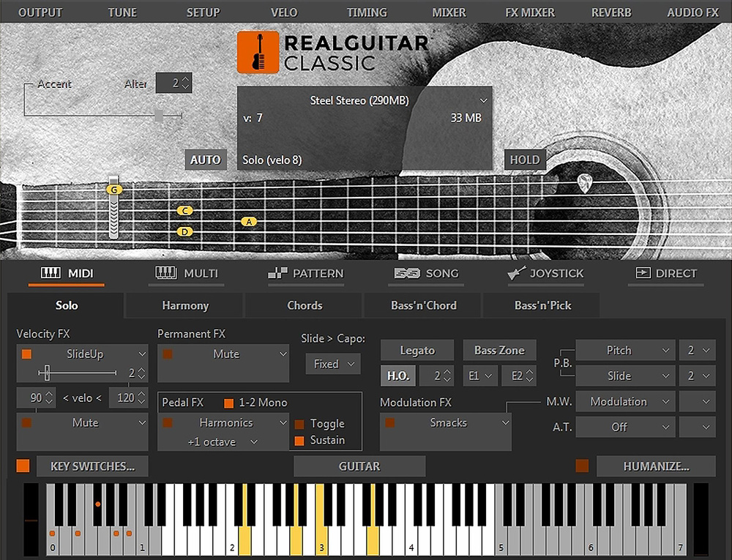Image resolution: width=732 pixels, height=560 pixels.
Task: Enable the Smacks modulation FX switch
Action: tap(390, 423)
